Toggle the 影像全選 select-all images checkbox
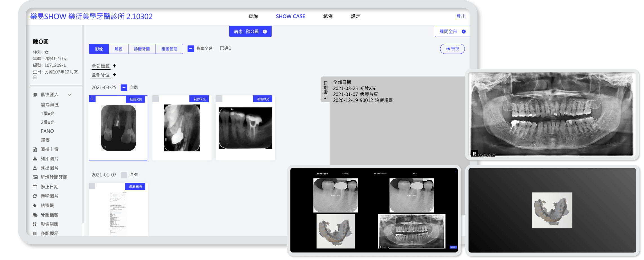644x260 pixels. [x=190, y=49]
